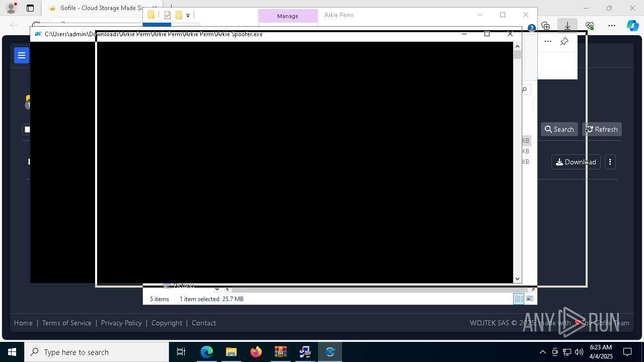
Task: Click Explorer navigation pane scroll-down arrow
Action: [217, 289]
